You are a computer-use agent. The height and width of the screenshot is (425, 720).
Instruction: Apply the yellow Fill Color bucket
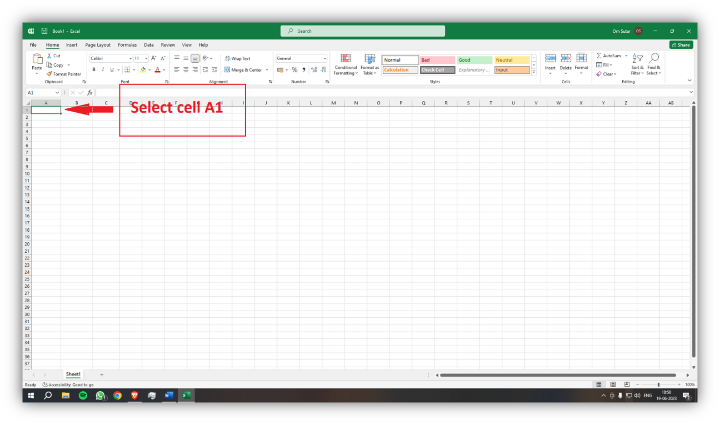143,70
